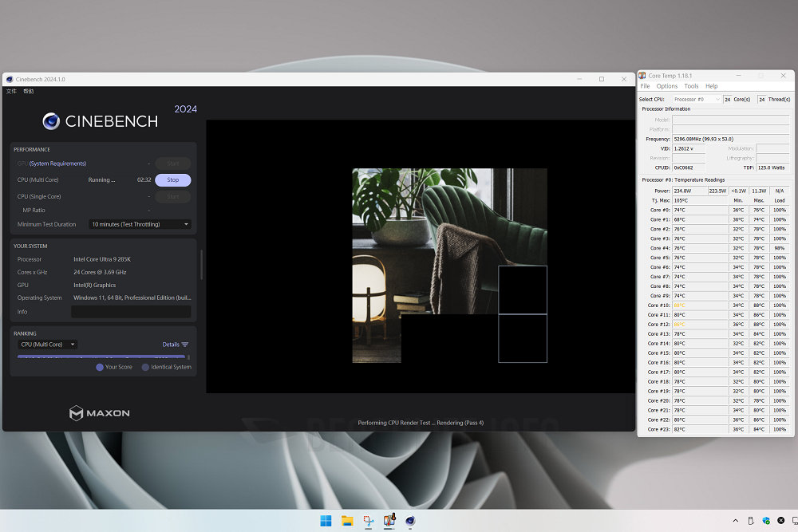Screen dimensions: 798x532
Task: Click the Details link in Ranking
Action: click(x=171, y=345)
